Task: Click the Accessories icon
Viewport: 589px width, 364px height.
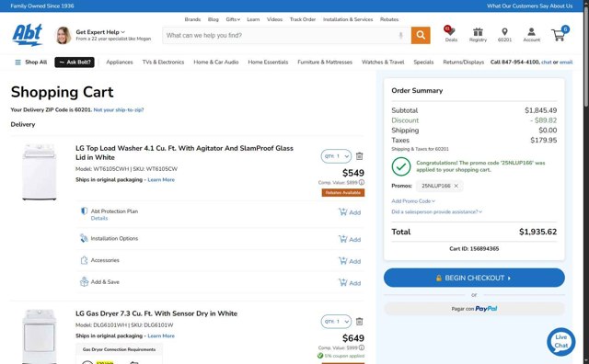Action: pyautogui.click(x=84, y=260)
